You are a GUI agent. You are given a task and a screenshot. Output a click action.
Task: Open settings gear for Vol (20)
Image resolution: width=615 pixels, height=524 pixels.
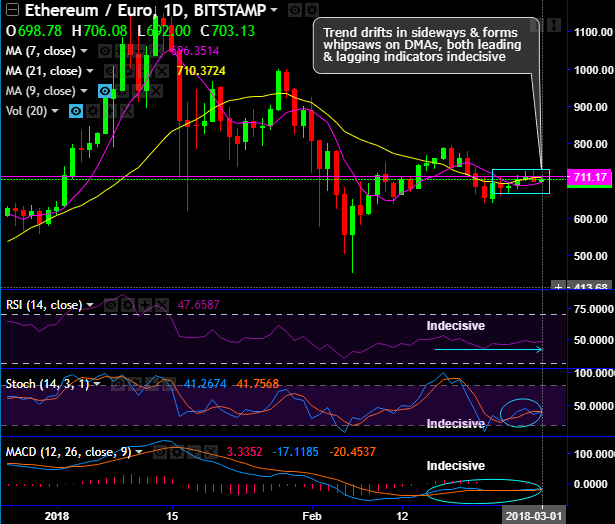click(x=93, y=111)
